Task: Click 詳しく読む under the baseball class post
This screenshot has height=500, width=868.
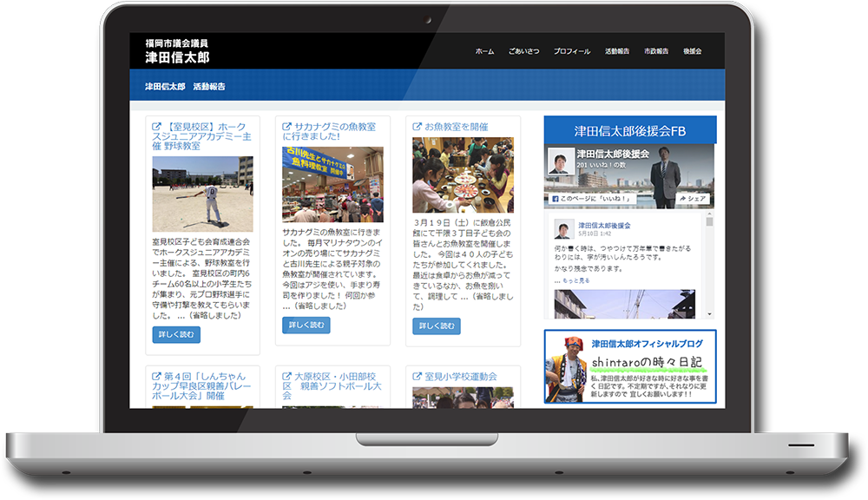Action: point(176,334)
